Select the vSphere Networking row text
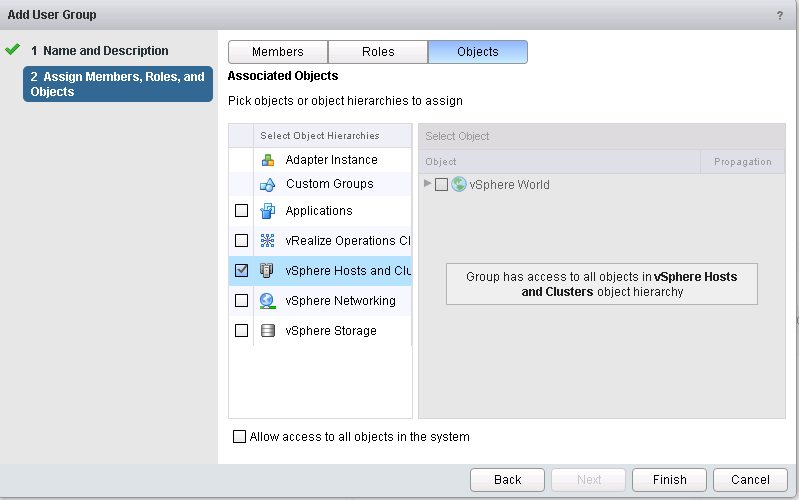Viewport: 799px width, 500px height. [340, 301]
